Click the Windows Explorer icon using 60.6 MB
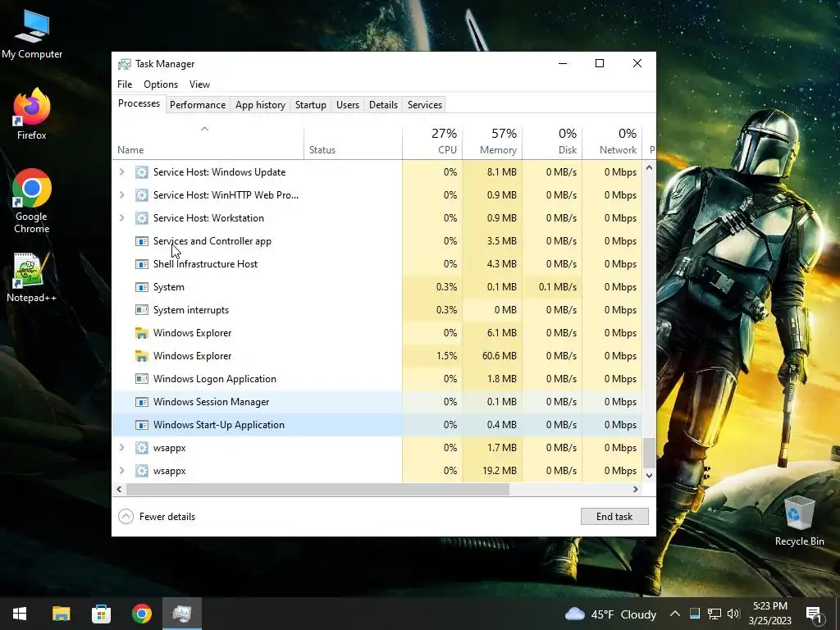 (141, 356)
